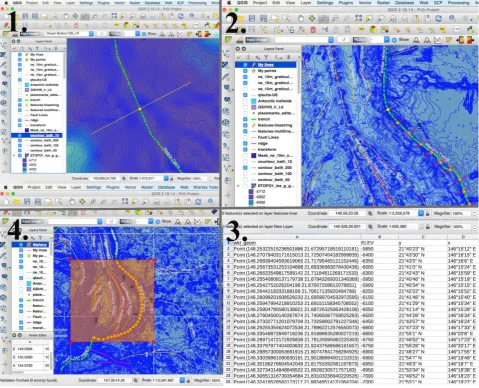Click the Refresh icon in window 4 toolbar

coord(198,201)
